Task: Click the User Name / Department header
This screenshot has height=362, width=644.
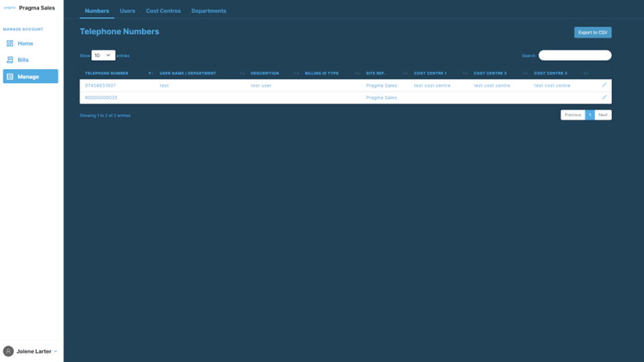Action: pyautogui.click(x=188, y=73)
